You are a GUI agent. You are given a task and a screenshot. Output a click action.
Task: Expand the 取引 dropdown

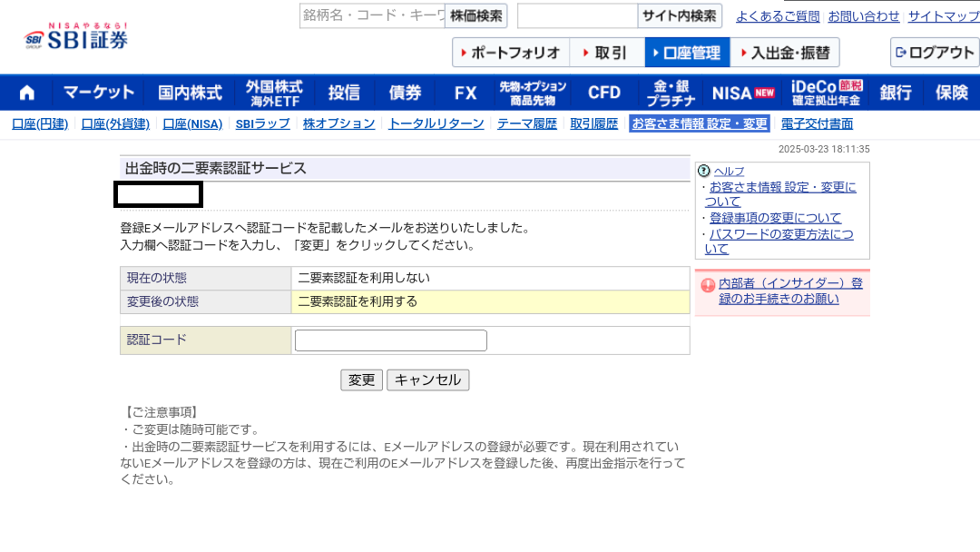(606, 53)
